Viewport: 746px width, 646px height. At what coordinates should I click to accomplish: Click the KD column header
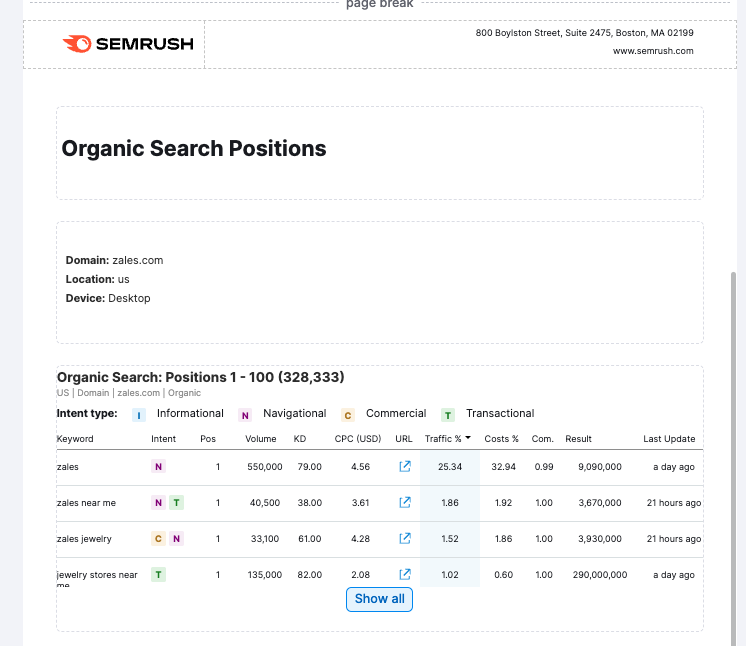pos(300,439)
